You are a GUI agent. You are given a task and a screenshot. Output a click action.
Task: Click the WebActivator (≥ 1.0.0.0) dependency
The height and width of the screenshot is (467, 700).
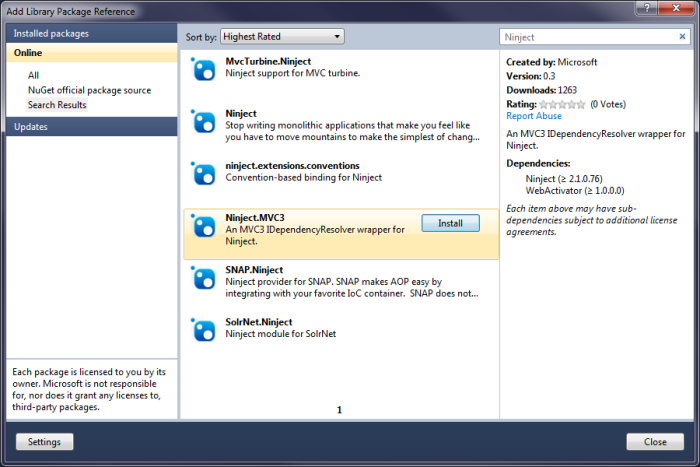(x=575, y=191)
